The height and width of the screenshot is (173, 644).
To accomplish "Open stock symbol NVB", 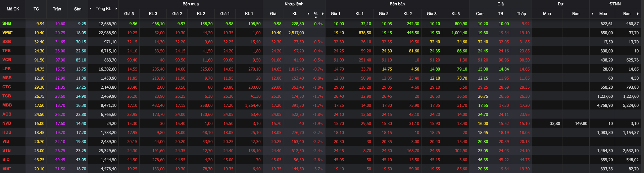I will [7, 123].
